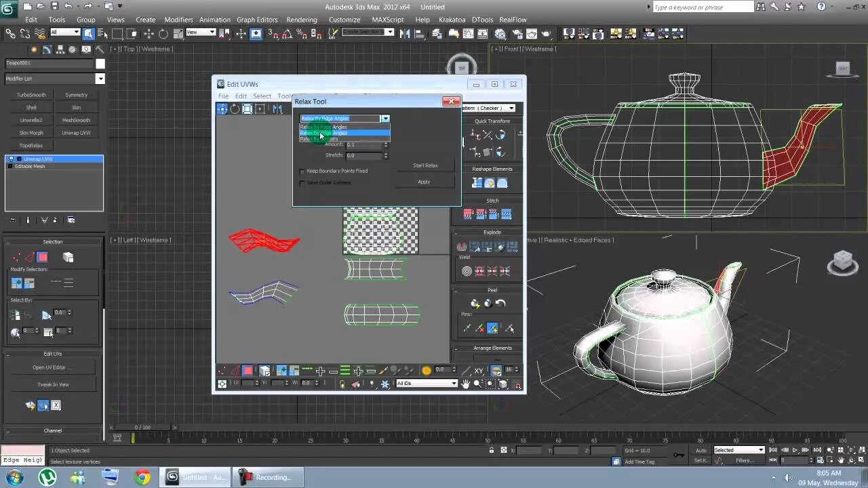Select the Freeform mode tool in Edit UVWs

pyautogui.click(x=260, y=109)
